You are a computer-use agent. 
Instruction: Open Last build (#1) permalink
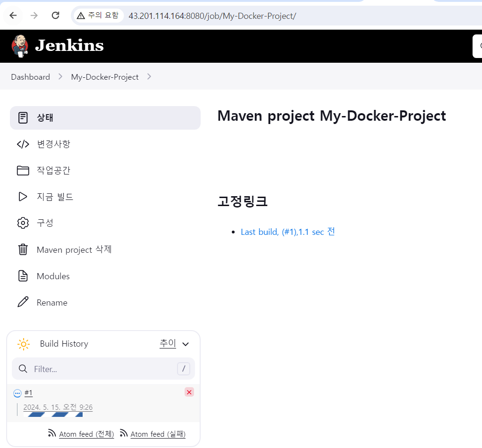point(288,232)
